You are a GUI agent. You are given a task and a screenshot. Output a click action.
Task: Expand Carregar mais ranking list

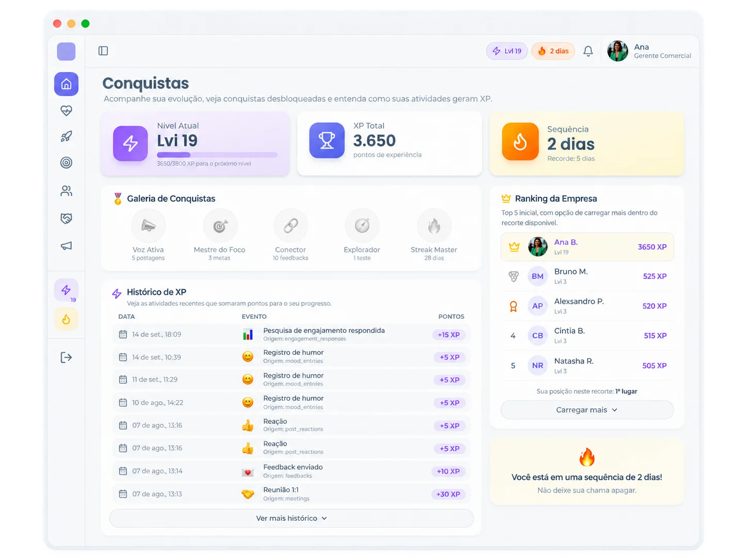pyautogui.click(x=587, y=410)
